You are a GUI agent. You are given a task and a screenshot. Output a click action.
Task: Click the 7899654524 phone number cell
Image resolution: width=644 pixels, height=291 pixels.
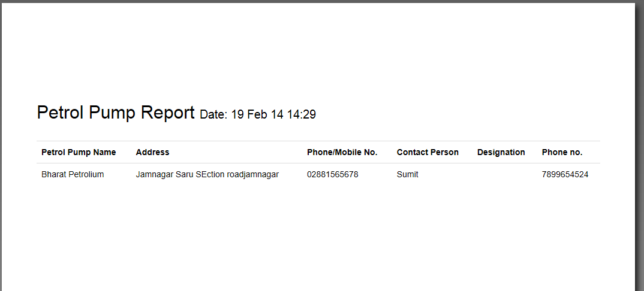pos(565,174)
